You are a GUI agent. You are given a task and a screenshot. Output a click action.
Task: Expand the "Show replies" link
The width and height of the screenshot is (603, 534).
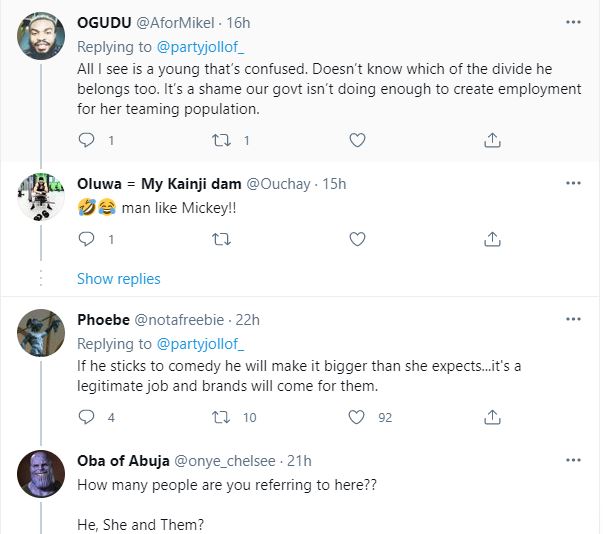118,278
